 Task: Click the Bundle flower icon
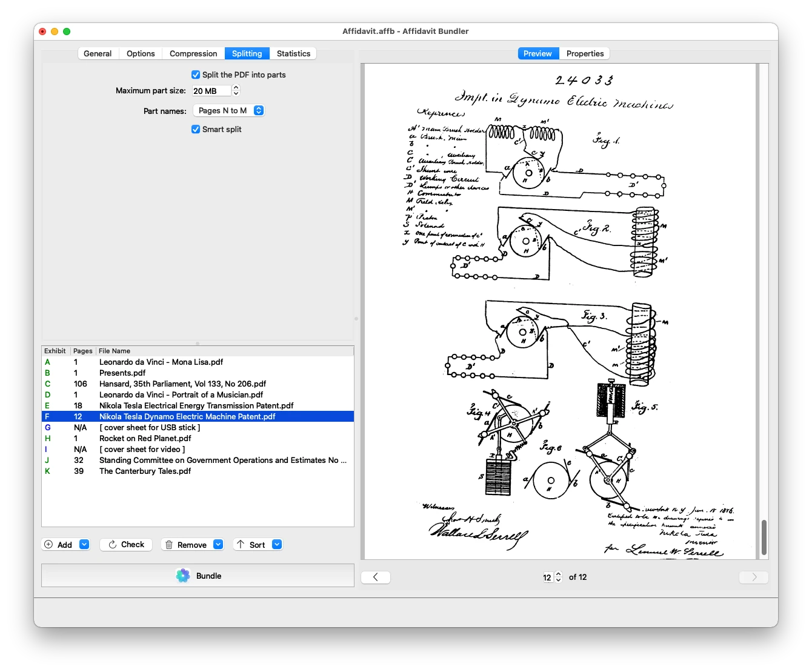coord(183,576)
